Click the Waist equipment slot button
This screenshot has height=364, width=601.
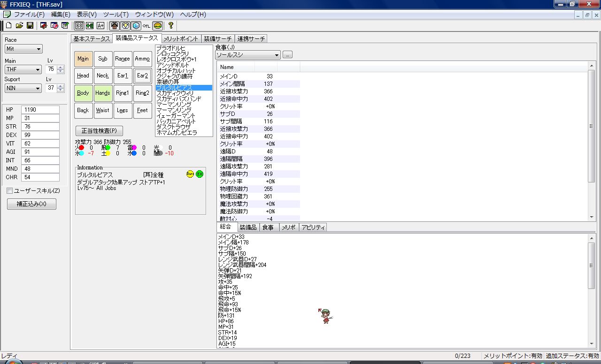point(103,110)
